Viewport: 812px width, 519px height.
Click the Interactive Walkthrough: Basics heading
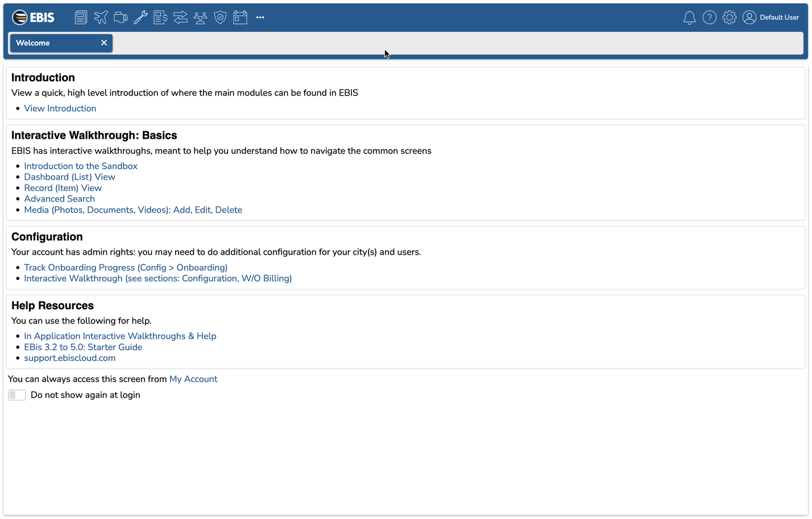94,135
